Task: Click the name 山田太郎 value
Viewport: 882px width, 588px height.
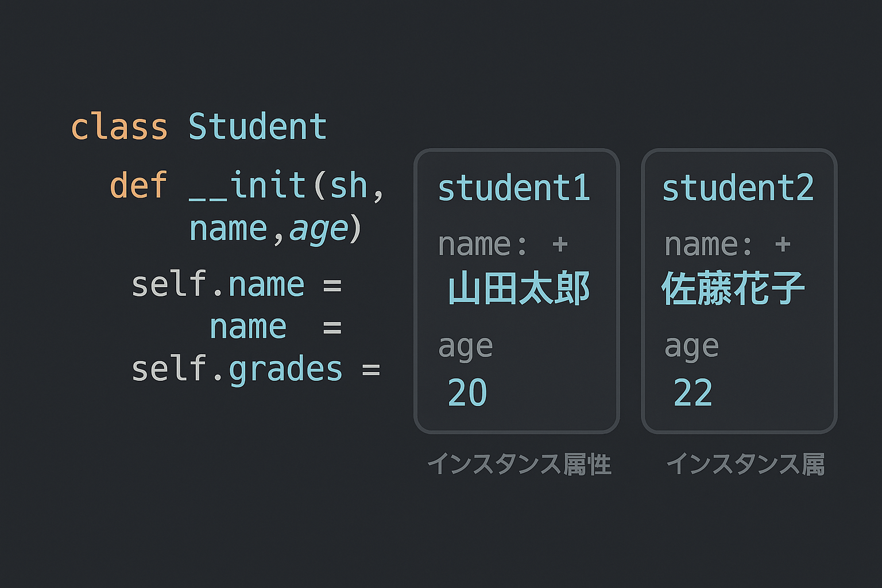Action: click(519, 288)
